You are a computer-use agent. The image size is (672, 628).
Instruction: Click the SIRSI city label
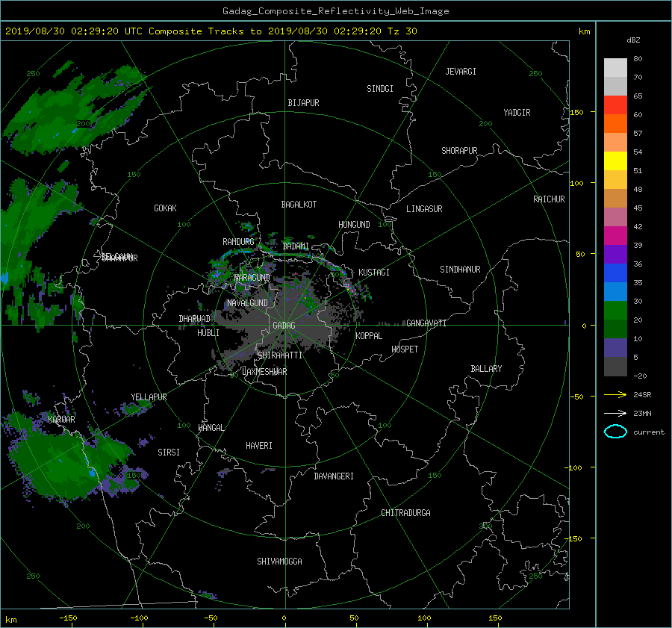(x=169, y=453)
